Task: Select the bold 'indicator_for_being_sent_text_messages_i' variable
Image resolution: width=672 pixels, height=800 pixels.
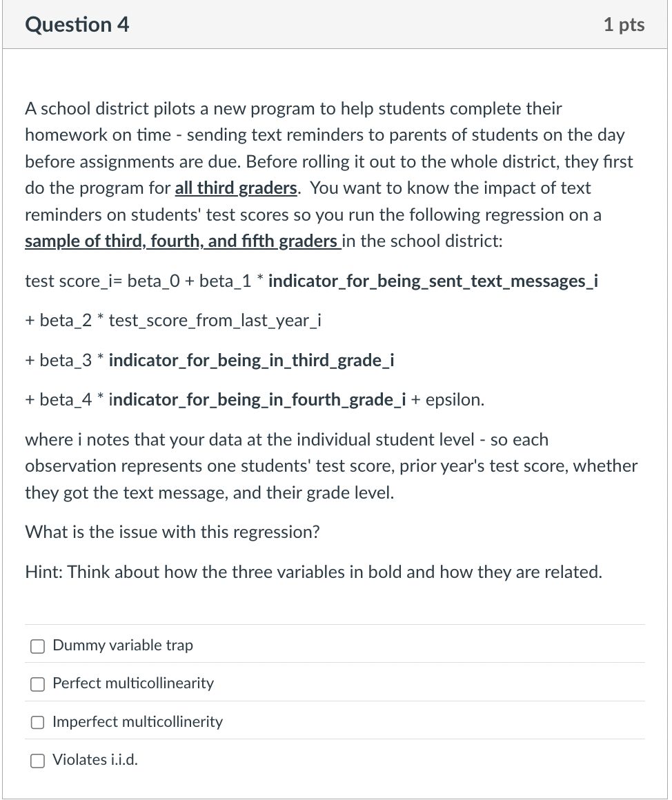Action: [434, 281]
